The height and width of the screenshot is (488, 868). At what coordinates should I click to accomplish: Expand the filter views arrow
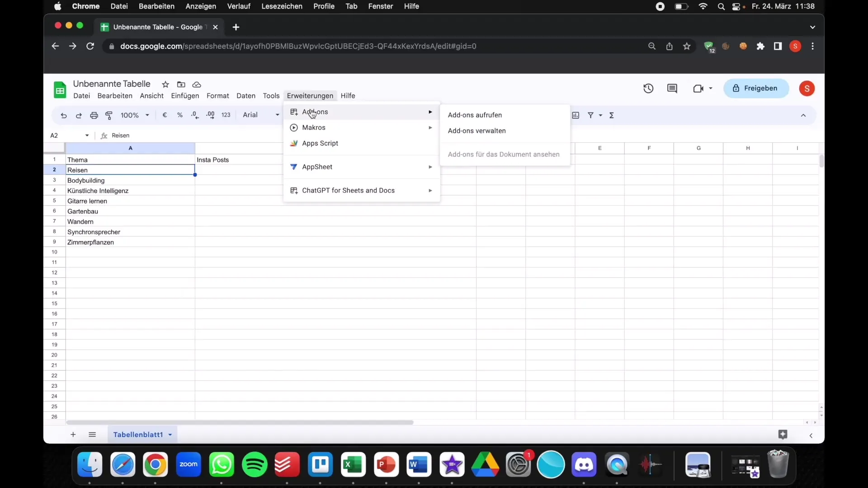[601, 116]
